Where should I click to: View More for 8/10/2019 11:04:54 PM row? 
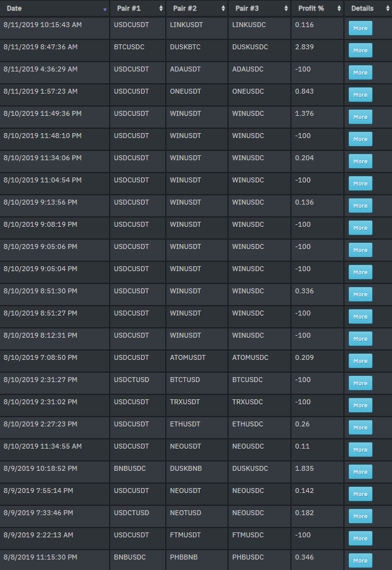[361, 184]
